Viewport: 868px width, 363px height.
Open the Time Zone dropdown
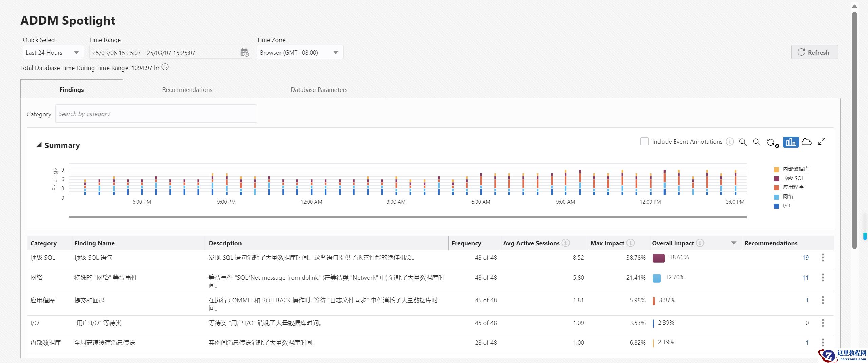tap(300, 53)
